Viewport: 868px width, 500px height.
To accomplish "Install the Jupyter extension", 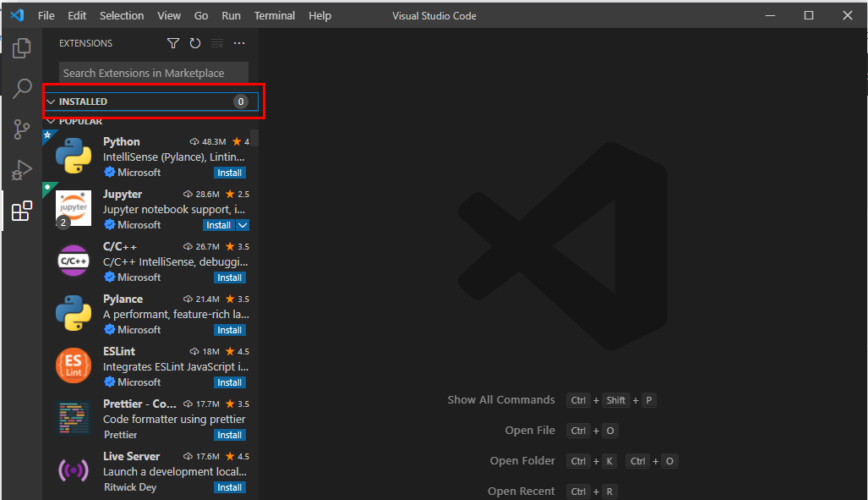I will click(219, 225).
